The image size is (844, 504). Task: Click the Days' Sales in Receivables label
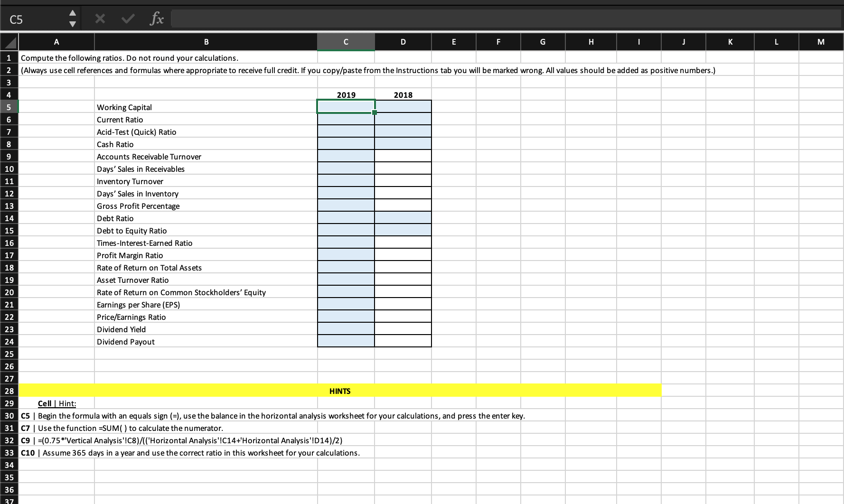141,169
